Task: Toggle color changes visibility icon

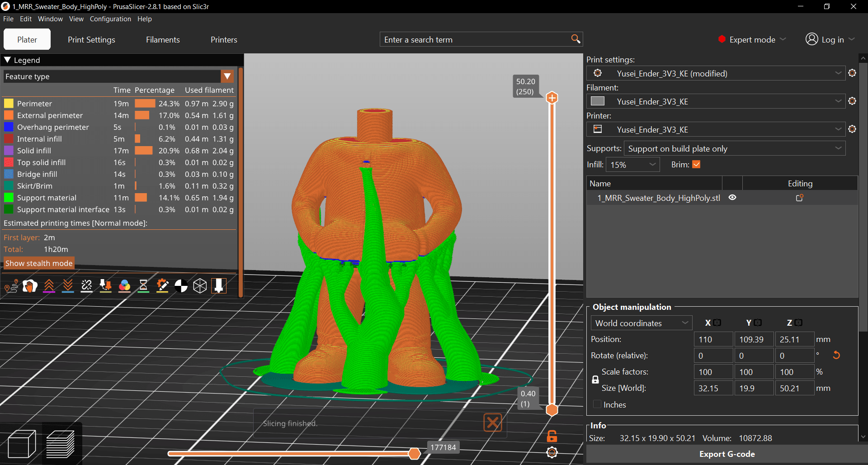Action: point(124,286)
